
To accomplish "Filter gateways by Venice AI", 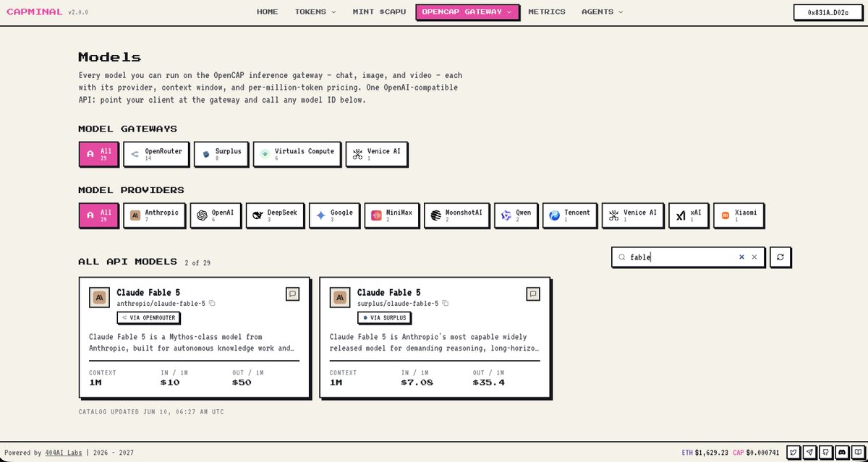I will click(x=376, y=154).
